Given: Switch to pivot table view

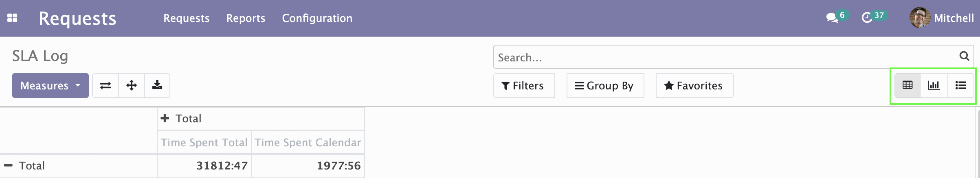Looking at the screenshot, I should pos(907,85).
